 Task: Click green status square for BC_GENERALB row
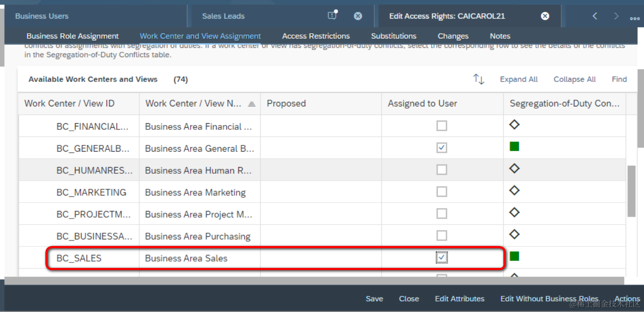[x=514, y=147]
